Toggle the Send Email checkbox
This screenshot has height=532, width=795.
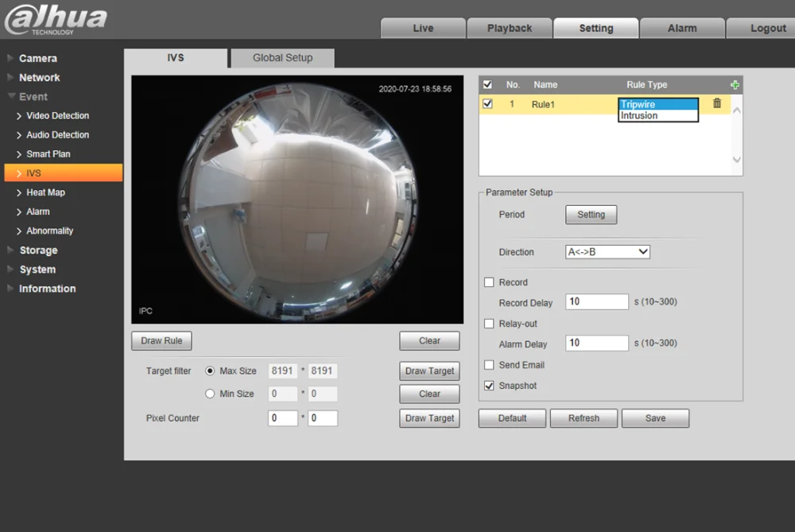pos(490,365)
